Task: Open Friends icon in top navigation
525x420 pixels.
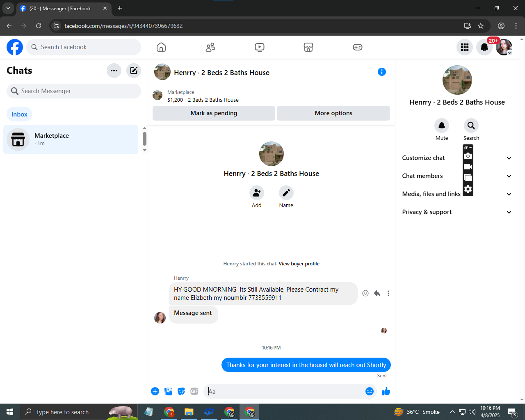Action: (x=210, y=47)
